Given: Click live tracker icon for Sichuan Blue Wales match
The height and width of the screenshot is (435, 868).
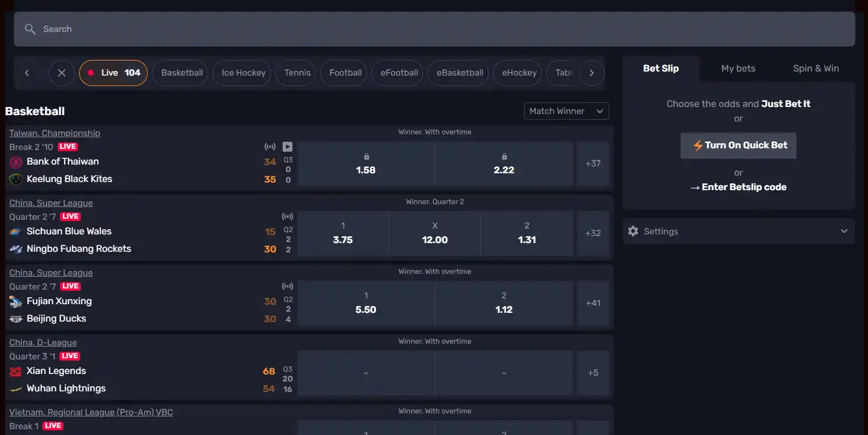Looking at the screenshot, I should pos(287,216).
